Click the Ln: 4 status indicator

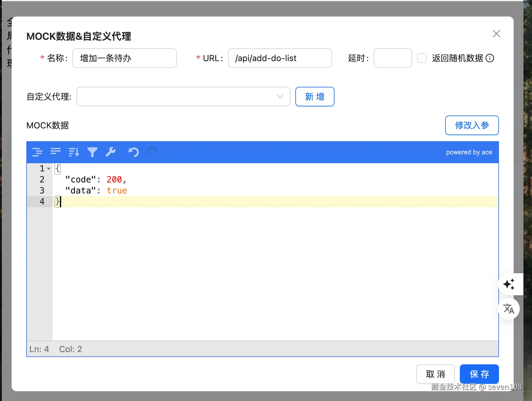point(39,349)
